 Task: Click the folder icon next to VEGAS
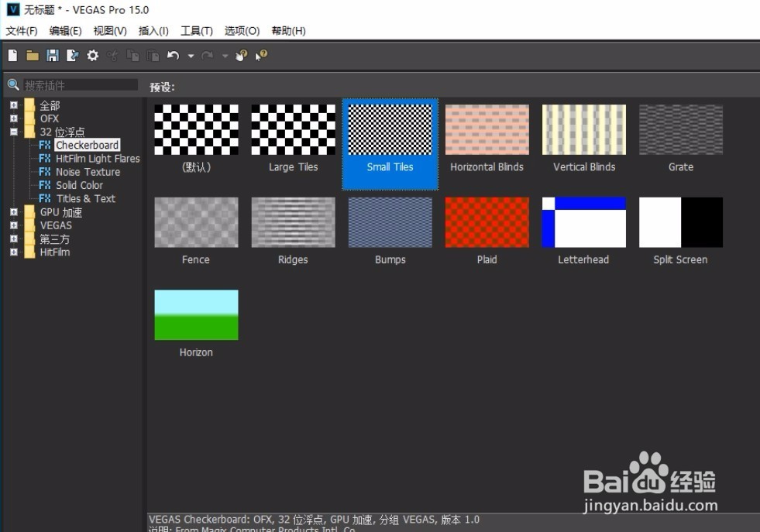point(29,225)
